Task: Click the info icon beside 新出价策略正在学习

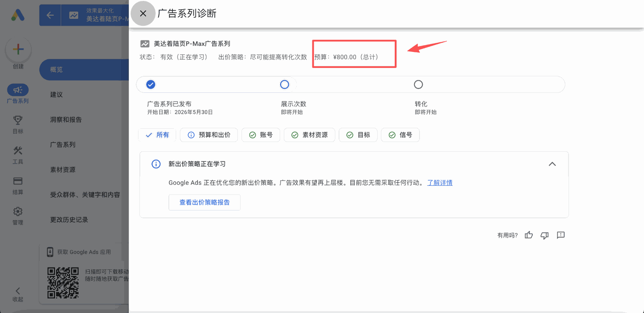Action: 156,164
